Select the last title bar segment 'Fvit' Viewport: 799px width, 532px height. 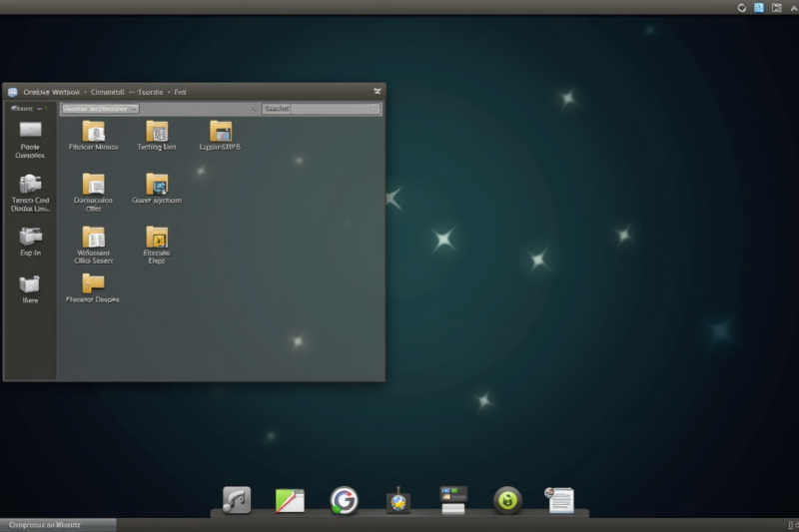[x=181, y=92]
